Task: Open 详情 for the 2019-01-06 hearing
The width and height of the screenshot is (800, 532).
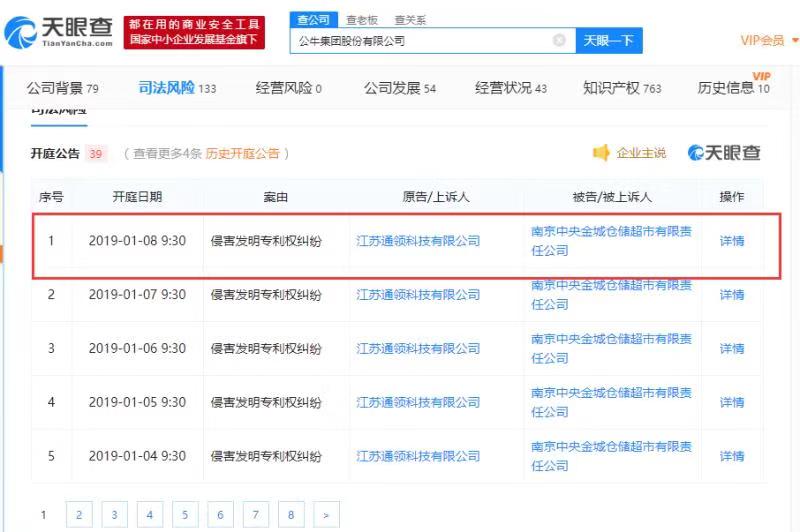Action: [732, 348]
